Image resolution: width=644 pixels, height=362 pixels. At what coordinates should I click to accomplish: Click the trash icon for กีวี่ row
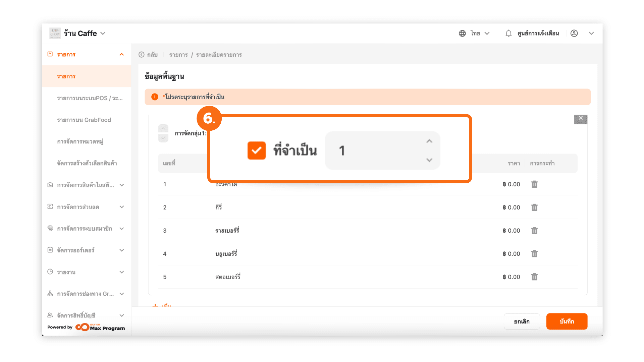[x=534, y=207]
